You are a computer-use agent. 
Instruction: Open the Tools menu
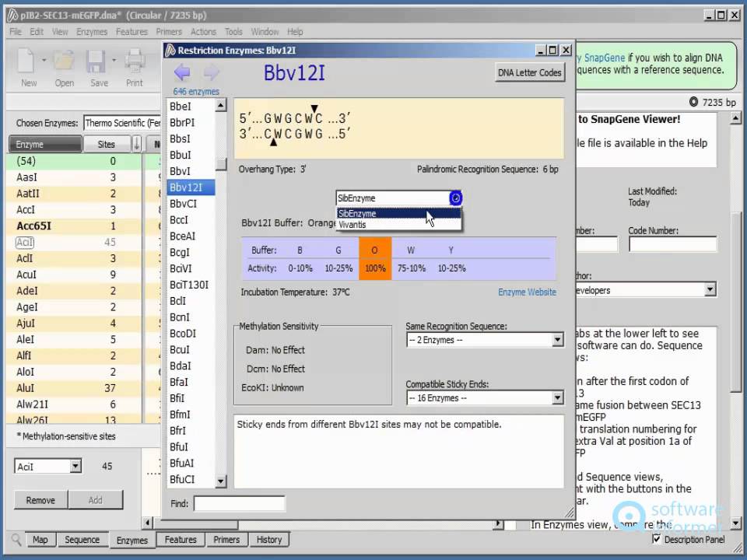[233, 32]
